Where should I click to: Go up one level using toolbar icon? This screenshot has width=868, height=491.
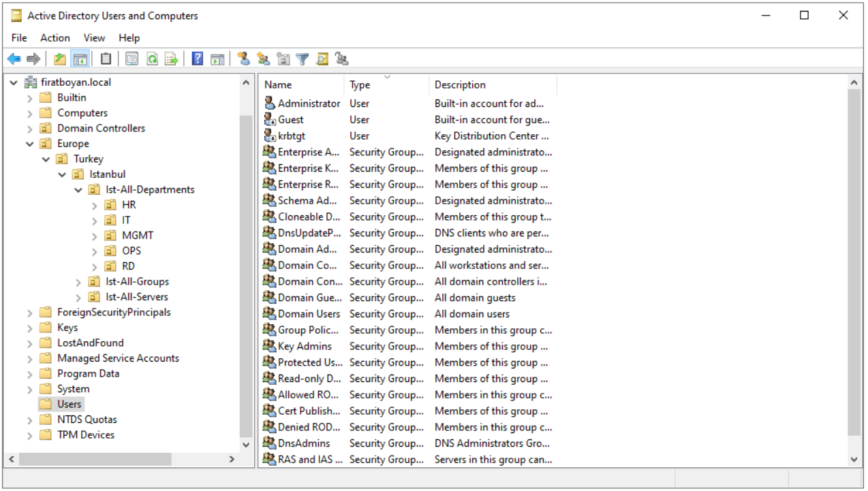click(60, 59)
